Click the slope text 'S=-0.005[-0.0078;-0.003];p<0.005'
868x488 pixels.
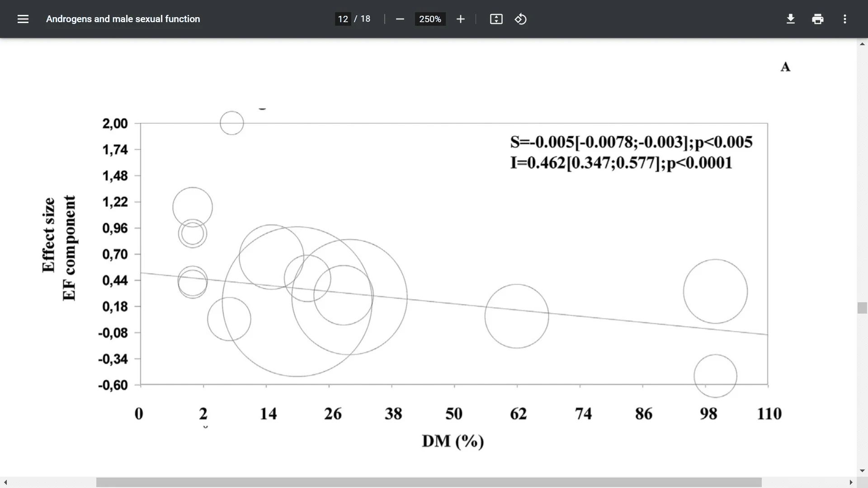(x=631, y=142)
